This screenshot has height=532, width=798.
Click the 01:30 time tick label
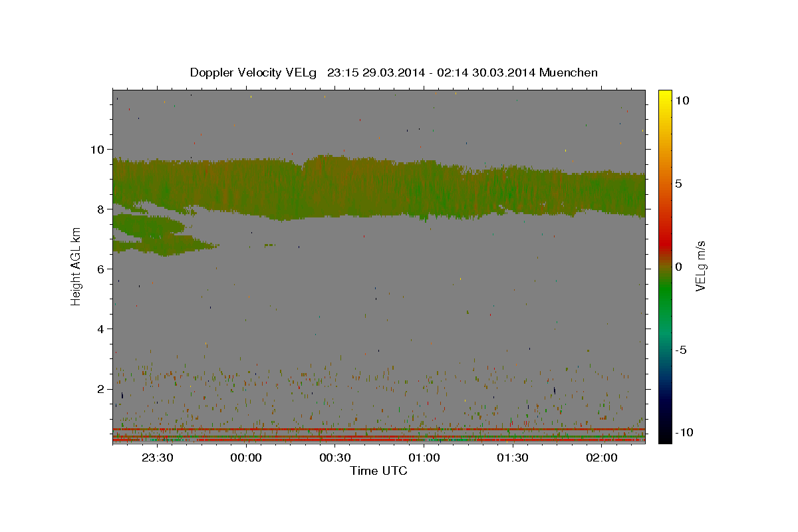[x=513, y=458]
